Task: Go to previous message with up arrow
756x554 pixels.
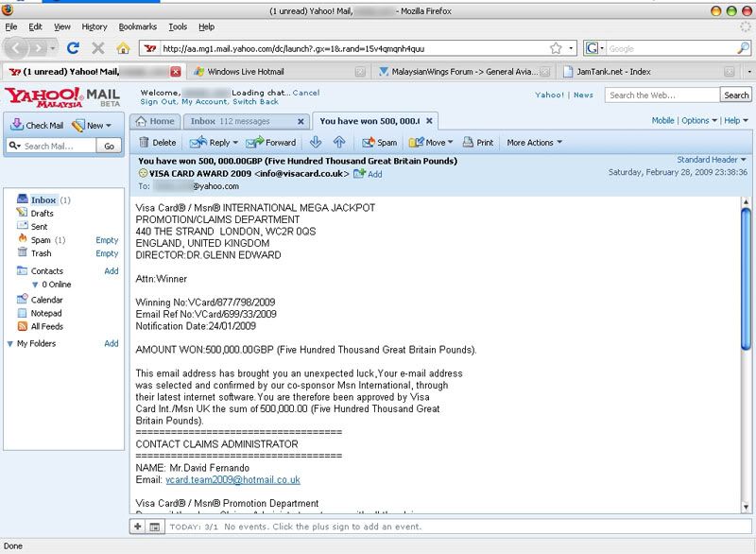Action: tap(339, 142)
